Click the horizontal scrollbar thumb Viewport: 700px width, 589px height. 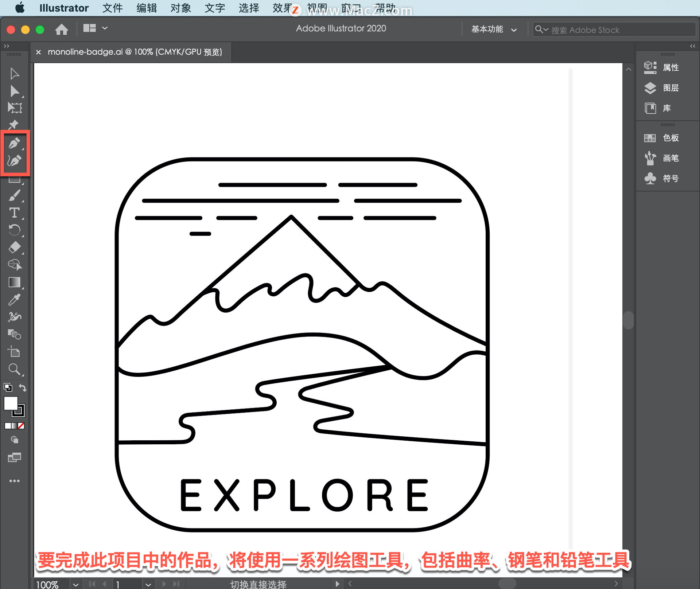coord(507,584)
